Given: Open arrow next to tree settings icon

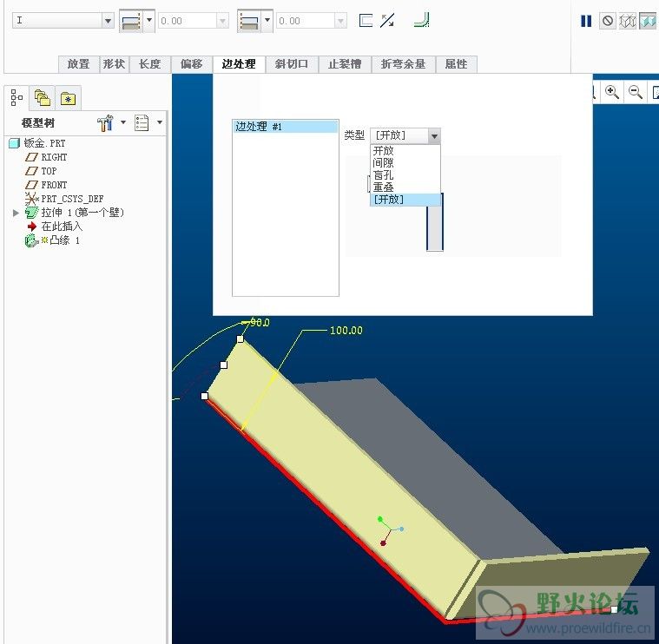Looking at the screenshot, I should click(x=123, y=122).
